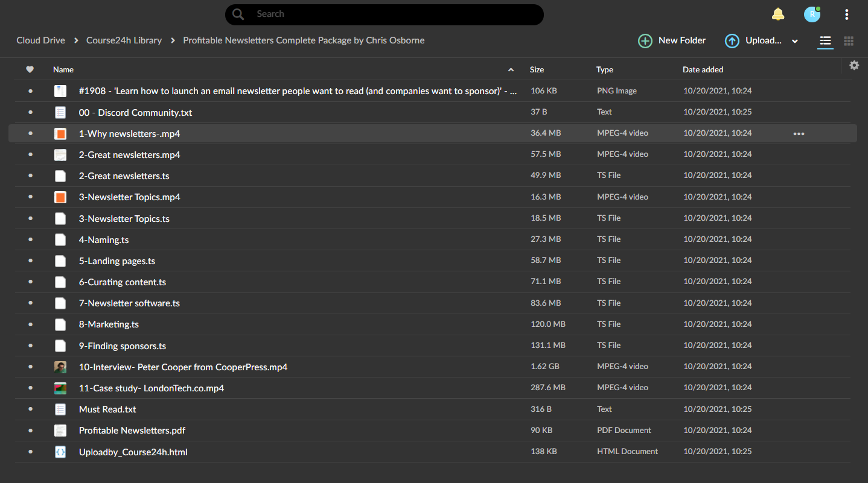Viewport: 868px width, 483px height.
Task: Click the 2-Great newsletters.mp4 thumbnail icon
Action: 60,155
